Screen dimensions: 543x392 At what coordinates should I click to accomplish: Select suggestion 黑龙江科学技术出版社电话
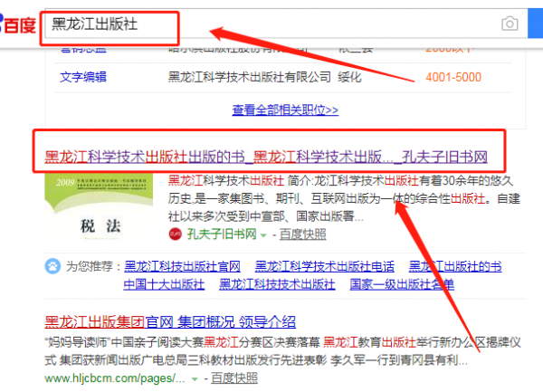(x=325, y=266)
